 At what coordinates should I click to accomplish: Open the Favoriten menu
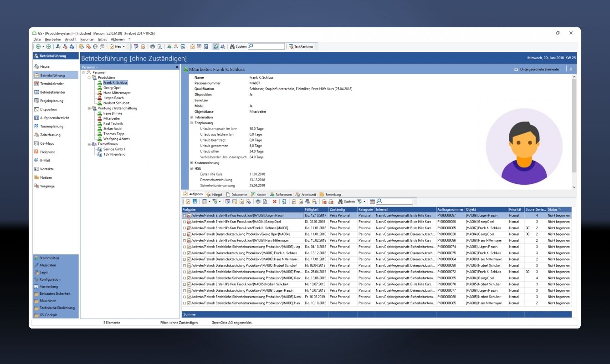pyautogui.click(x=87, y=40)
